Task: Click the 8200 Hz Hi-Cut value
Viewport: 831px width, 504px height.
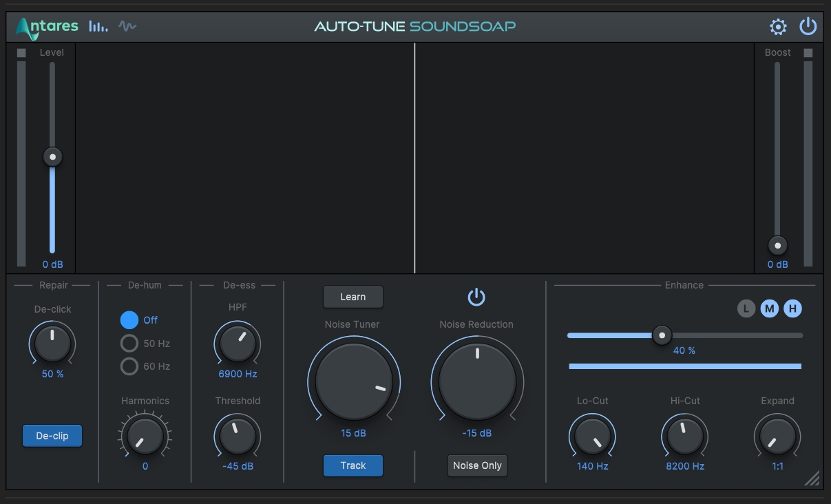Action: 685,466
